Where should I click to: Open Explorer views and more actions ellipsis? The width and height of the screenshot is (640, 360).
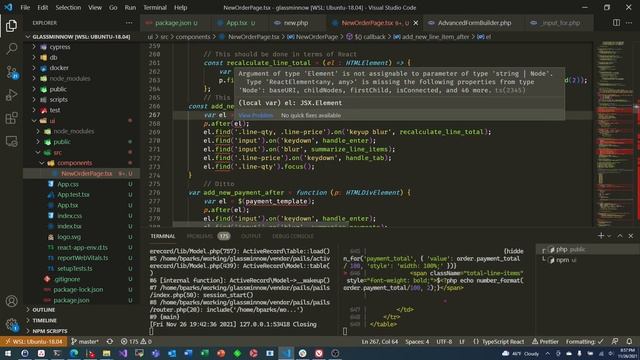pos(129,23)
